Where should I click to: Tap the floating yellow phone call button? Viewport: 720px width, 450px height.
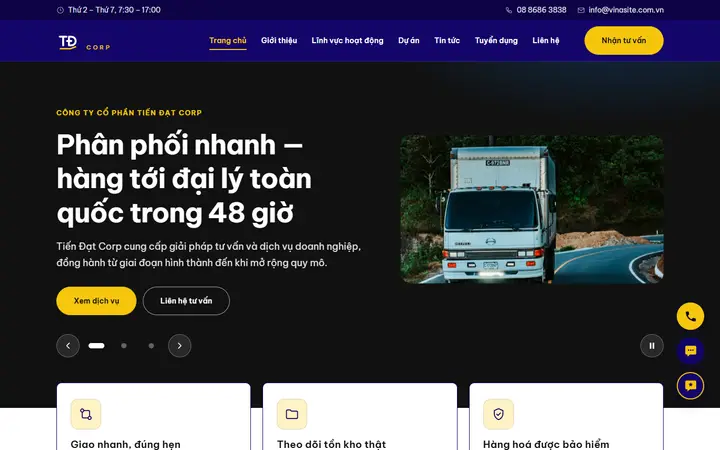point(690,316)
